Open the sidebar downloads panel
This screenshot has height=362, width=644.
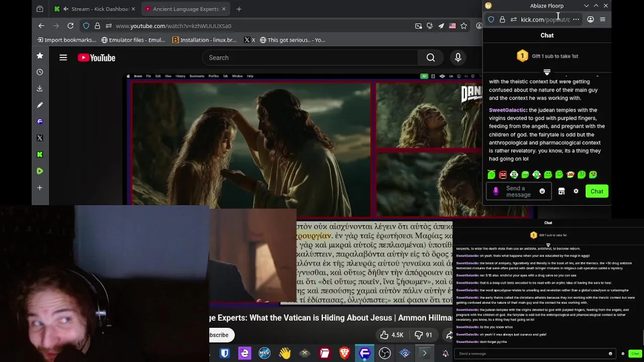(40, 88)
